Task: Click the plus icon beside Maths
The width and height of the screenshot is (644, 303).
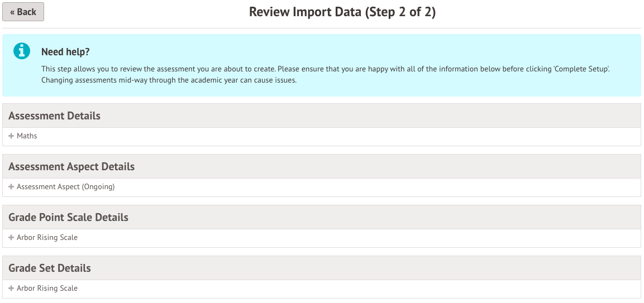Action: [x=11, y=136]
